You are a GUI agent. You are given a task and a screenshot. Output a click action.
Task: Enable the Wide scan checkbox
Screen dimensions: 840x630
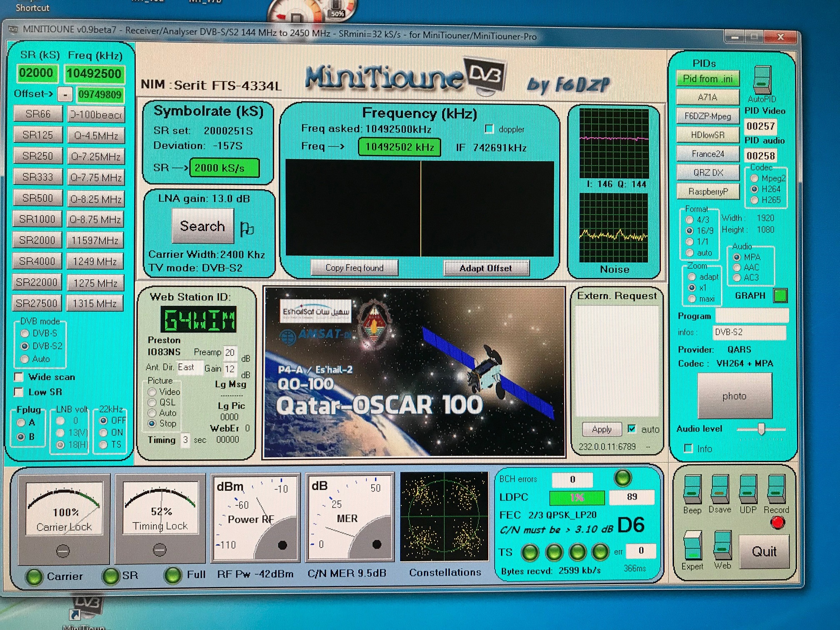click(19, 377)
